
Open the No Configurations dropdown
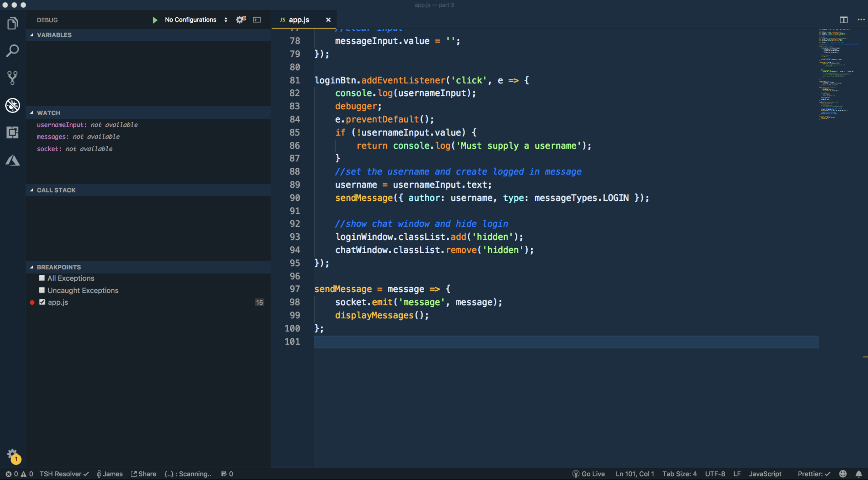190,19
